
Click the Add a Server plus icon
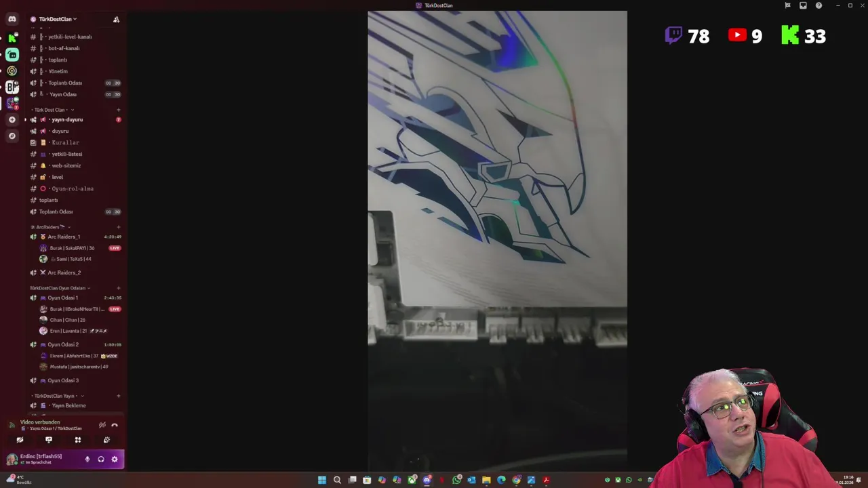[x=12, y=119]
